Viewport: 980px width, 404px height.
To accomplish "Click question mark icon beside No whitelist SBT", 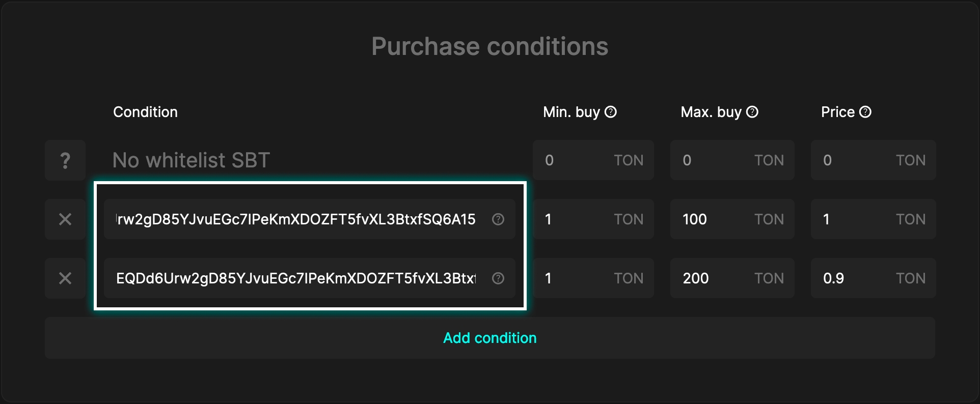I will pos(65,160).
